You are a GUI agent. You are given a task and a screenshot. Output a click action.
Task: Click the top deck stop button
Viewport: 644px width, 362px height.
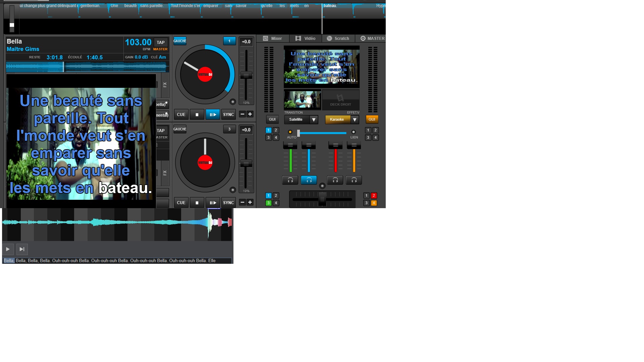[x=197, y=115]
